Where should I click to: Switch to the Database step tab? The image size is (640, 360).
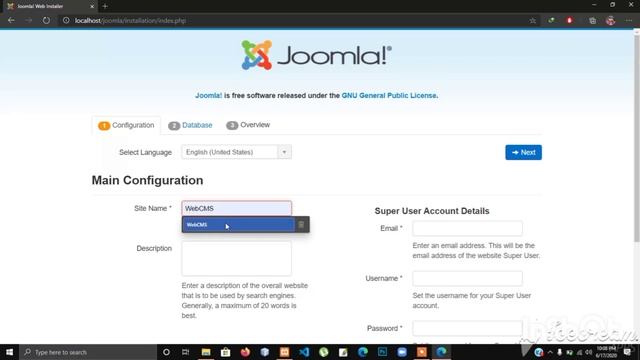(190, 125)
